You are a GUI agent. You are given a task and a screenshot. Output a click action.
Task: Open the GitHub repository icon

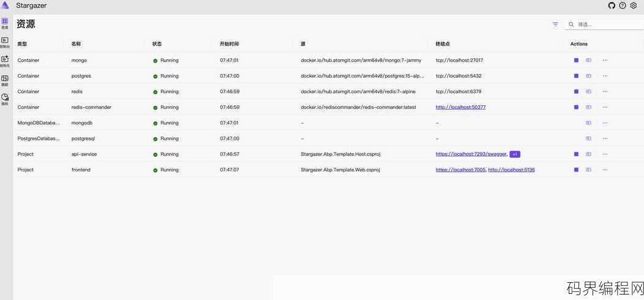point(612,6)
